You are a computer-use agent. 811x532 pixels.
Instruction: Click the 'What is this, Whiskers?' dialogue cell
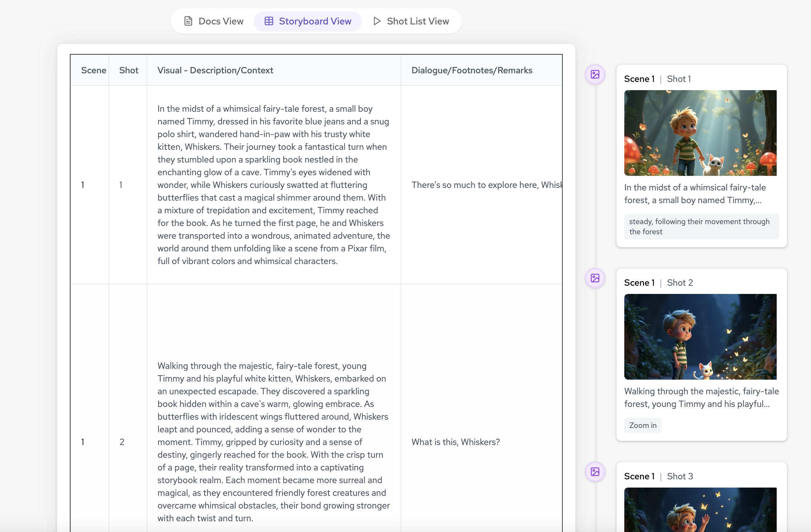click(x=455, y=442)
